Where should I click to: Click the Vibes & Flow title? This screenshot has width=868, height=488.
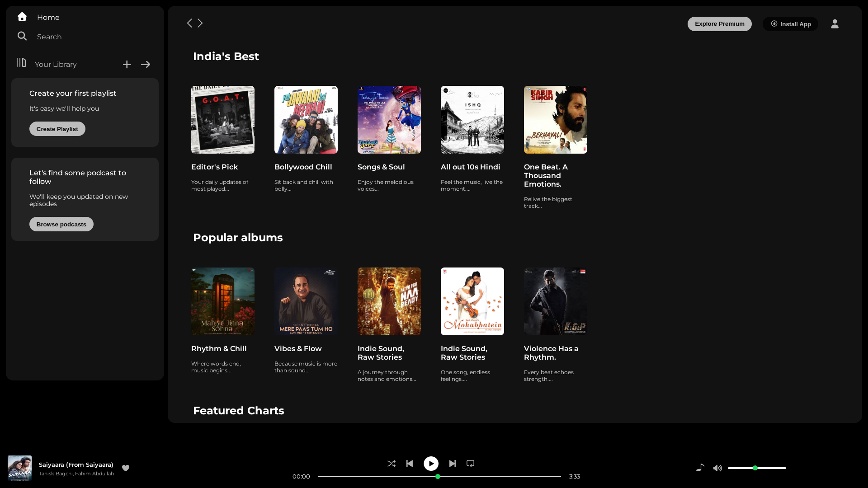(298, 348)
